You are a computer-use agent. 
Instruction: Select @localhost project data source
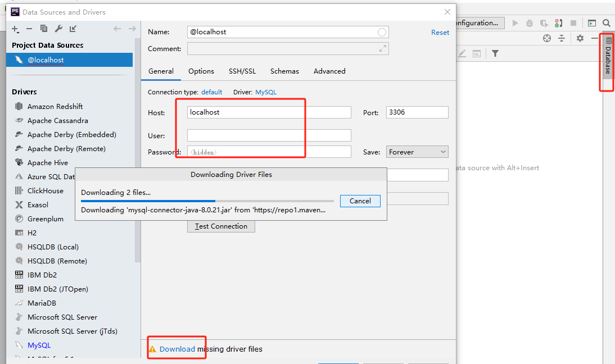click(69, 60)
